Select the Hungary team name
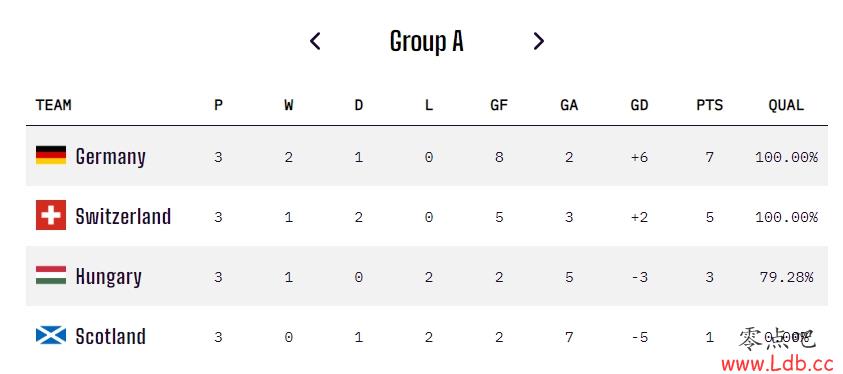Viewport: 843px width, 374px height. point(109,277)
